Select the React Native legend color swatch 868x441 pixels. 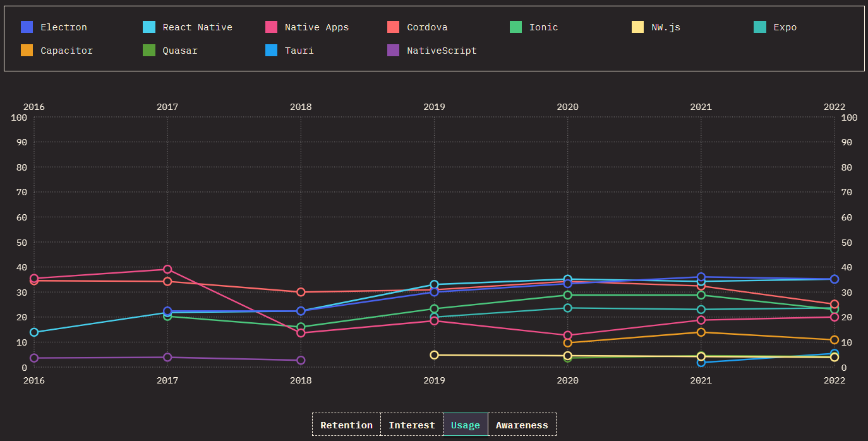pyautogui.click(x=149, y=27)
